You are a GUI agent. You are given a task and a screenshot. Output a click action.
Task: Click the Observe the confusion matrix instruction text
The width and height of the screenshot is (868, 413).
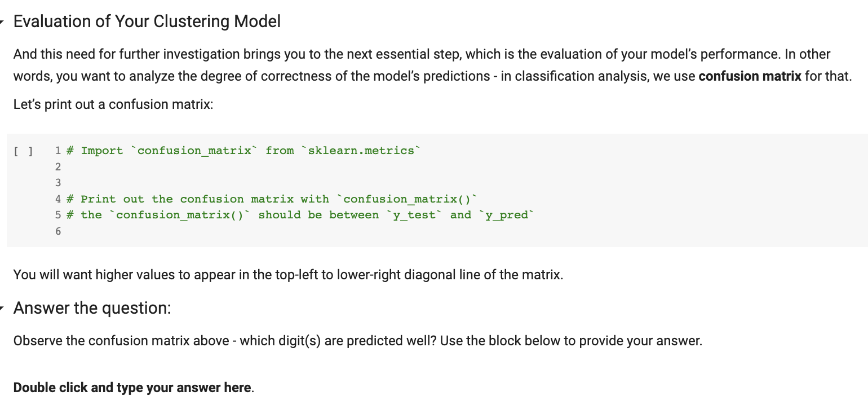(x=358, y=341)
